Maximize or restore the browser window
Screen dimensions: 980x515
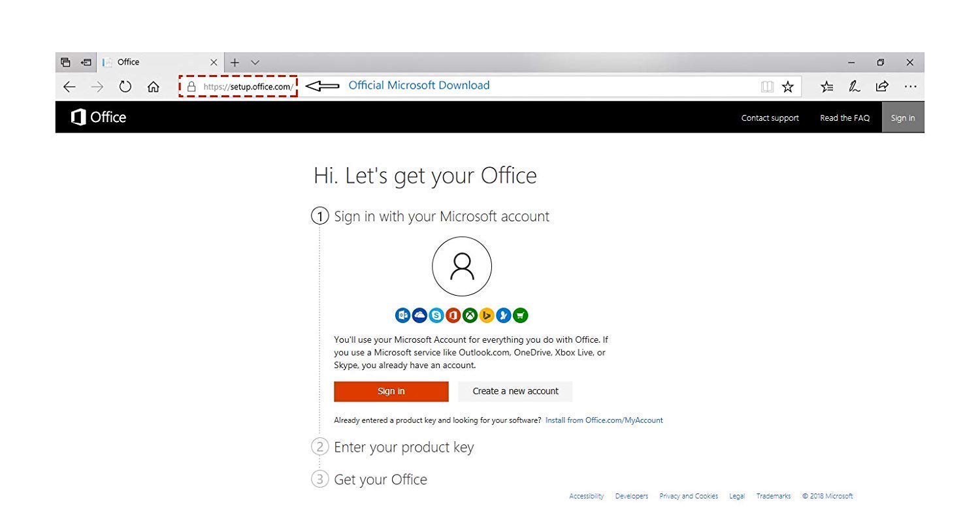pyautogui.click(x=881, y=63)
